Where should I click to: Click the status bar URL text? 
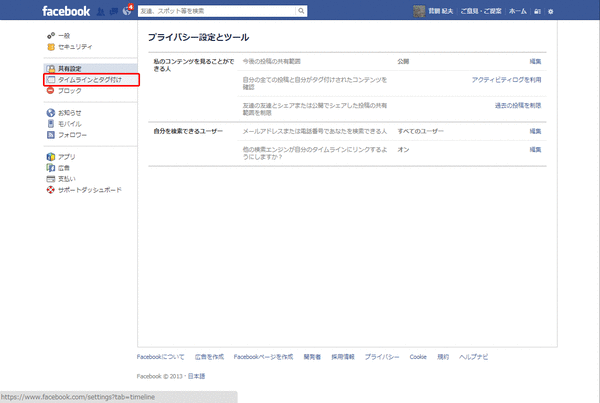[78, 397]
